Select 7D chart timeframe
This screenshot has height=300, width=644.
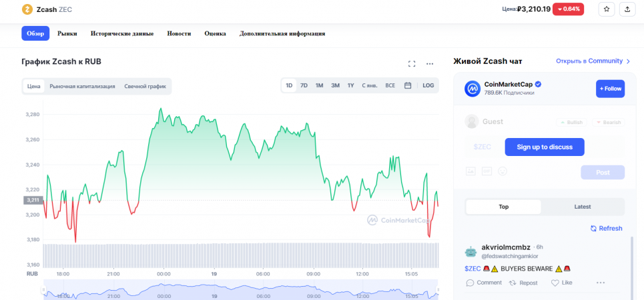click(x=304, y=85)
